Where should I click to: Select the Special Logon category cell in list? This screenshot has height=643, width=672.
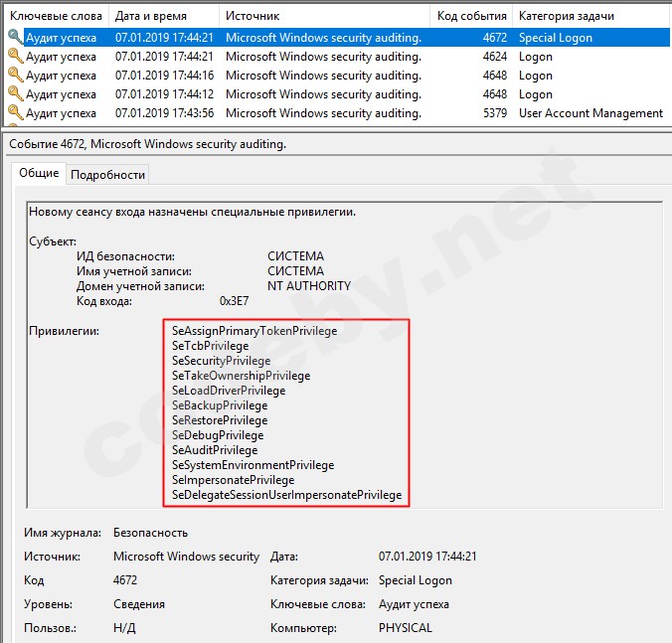(x=556, y=38)
